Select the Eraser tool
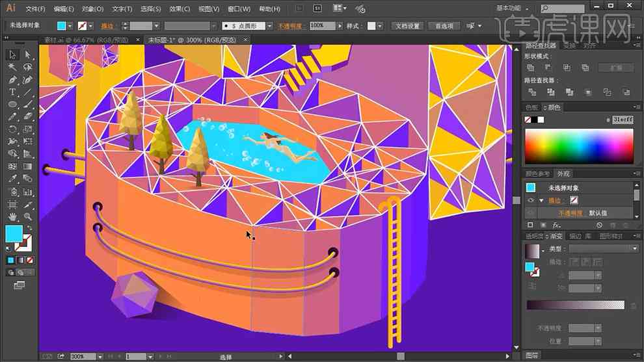644x362 pixels. [x=27, y=116]
